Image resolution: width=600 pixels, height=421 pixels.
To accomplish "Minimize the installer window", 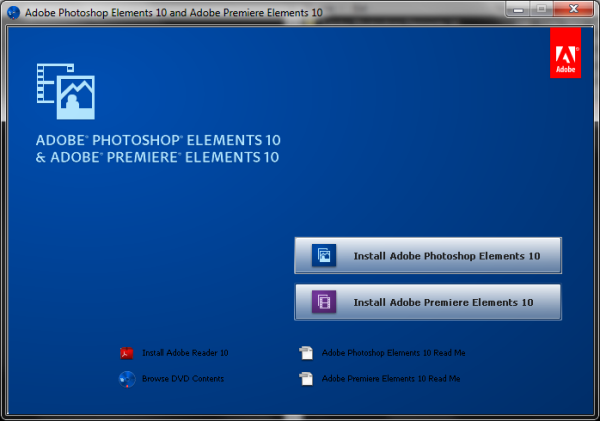I will point(516,9).
